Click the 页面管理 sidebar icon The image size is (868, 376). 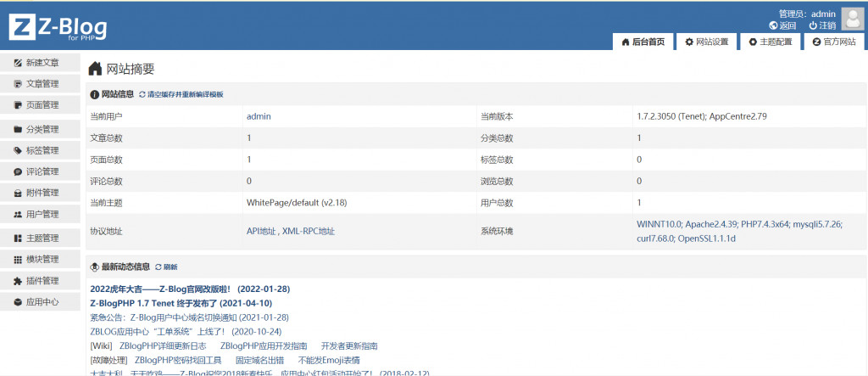tap(18, 104)
